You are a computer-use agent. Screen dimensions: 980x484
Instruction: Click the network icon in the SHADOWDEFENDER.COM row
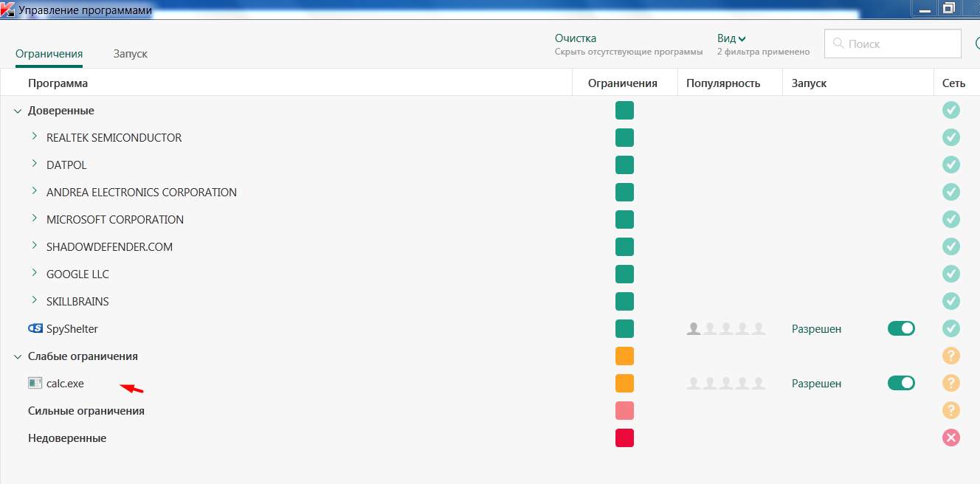[x=951, y=246]
